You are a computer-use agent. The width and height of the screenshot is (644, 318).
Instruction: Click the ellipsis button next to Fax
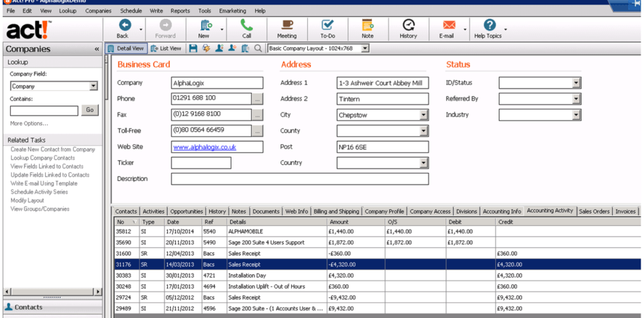(257, 115)
